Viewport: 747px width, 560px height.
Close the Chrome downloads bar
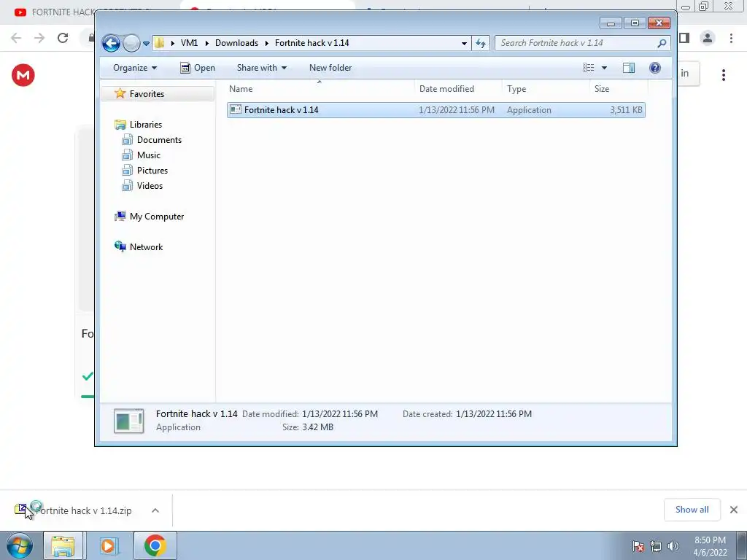point(734,510)
